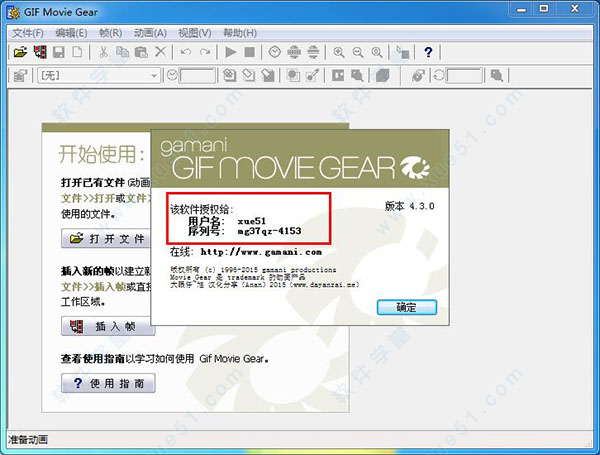
Task: Expand the [无] dropdown list
Action: (x=154, y=76)
